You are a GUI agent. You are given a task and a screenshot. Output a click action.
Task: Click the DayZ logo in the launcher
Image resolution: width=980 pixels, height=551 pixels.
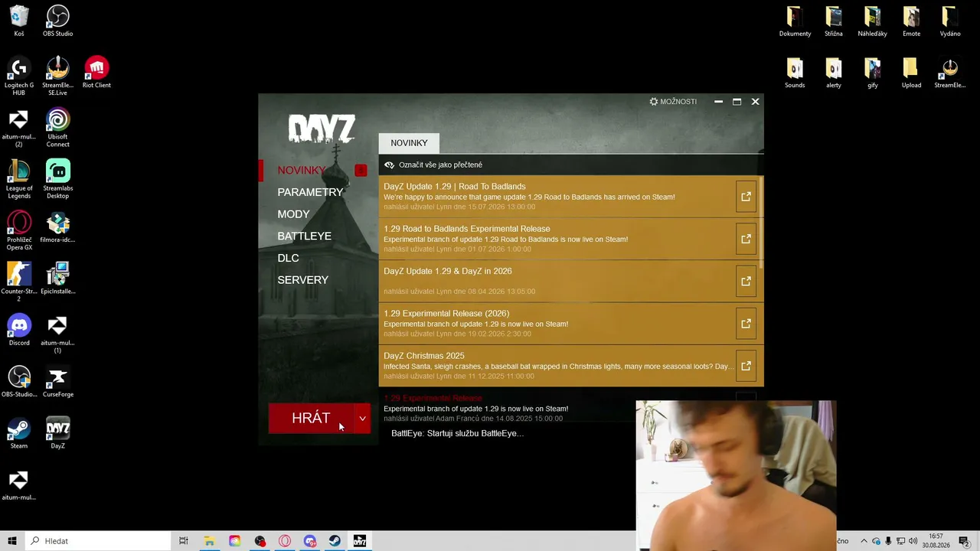[x=322, y=129]
